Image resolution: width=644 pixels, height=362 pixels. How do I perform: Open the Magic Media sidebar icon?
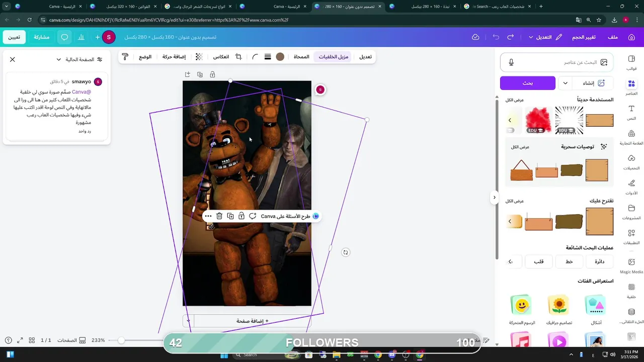click(x=631, y=265)
